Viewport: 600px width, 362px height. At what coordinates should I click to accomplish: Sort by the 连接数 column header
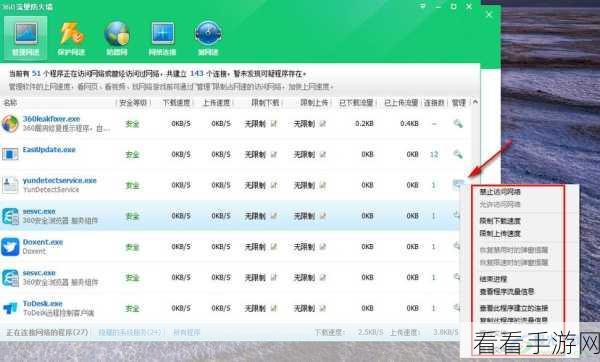(x=434, y=103)
